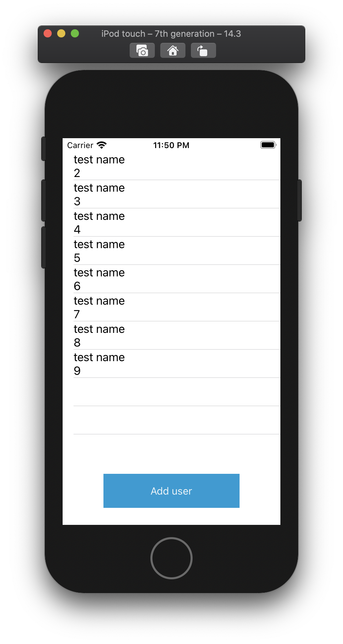Click the Wi-Fi status icon
343x644 pixels.
pyautogui.click(x=101, y=145)
